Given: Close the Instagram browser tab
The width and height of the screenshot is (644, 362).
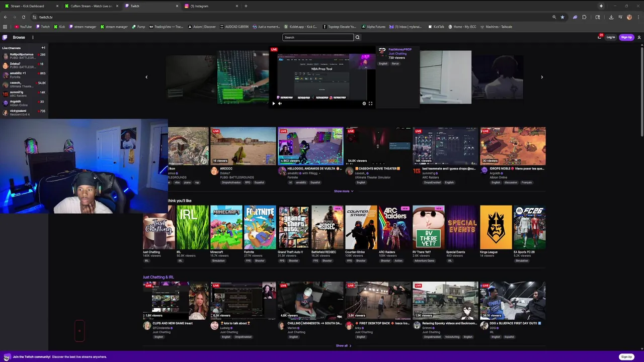Looking at the screenshot, I should (x=237, y=6).
